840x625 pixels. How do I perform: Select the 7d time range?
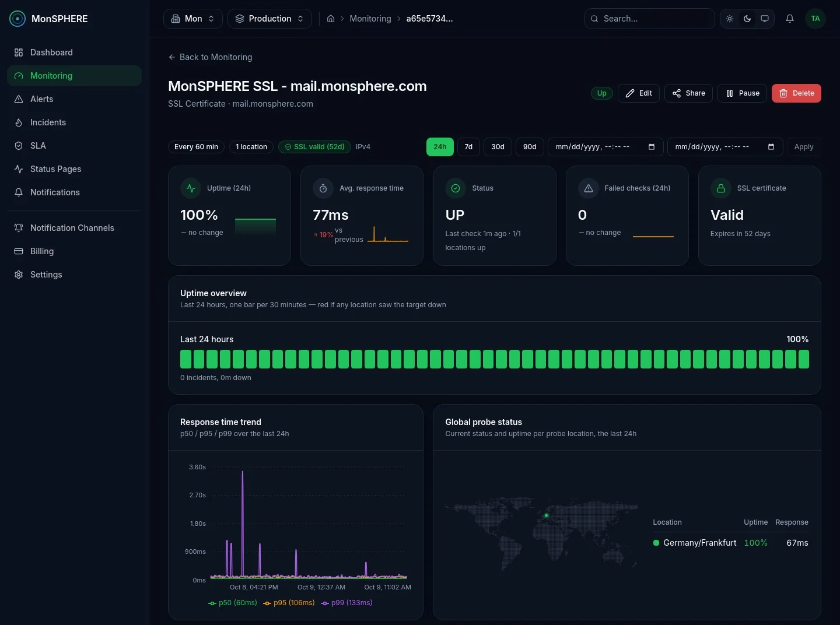[468, 147]
